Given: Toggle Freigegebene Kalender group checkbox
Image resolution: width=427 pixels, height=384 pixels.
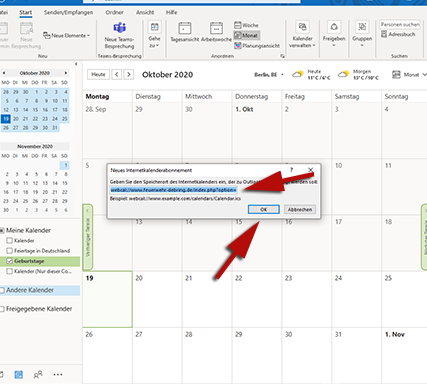Looking at the screenshot, I should point(2,309).
